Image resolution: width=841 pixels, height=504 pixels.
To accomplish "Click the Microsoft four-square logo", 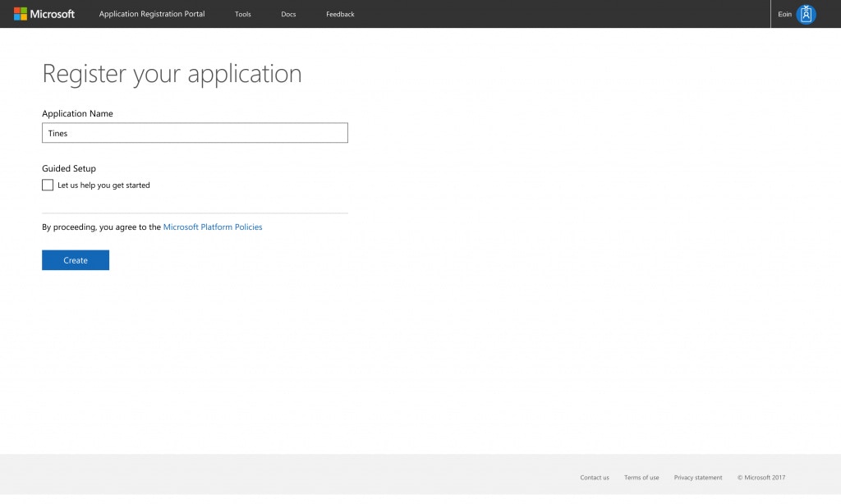I will tap(21, 14).
